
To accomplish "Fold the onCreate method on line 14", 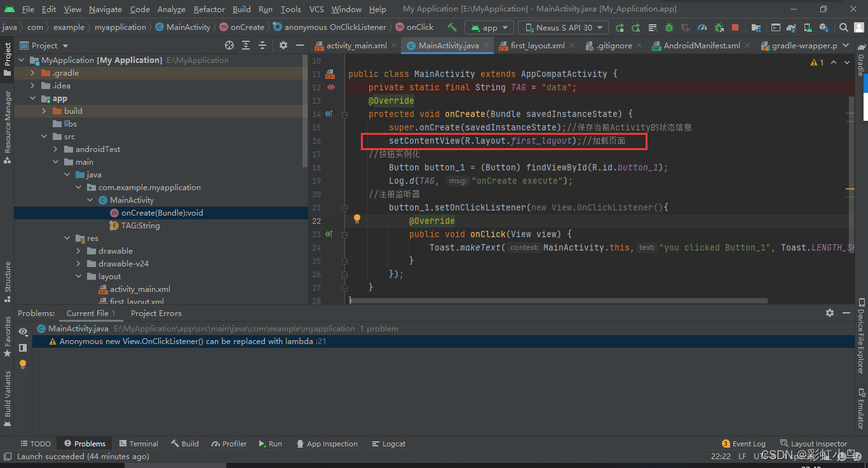I will click(x=344, y=114).
